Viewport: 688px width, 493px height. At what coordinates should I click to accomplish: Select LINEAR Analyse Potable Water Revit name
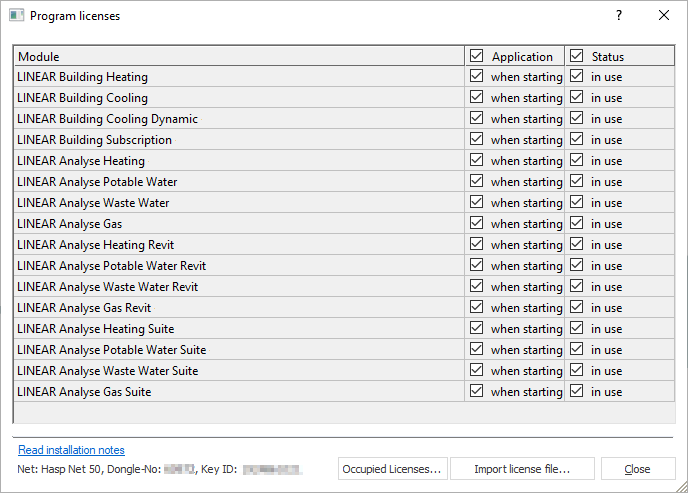[111, 266]
